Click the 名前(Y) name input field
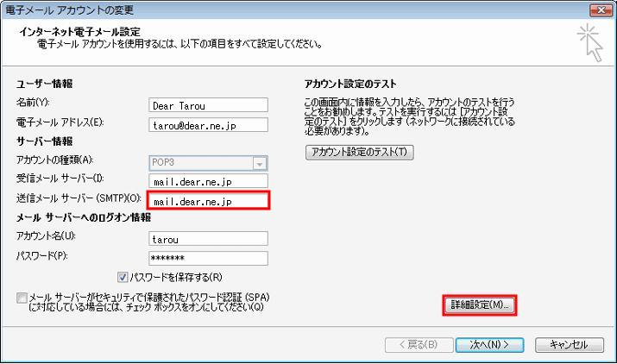Image resolution: width=617 pixels, height=364 pixels. click(x=208, y=105)
